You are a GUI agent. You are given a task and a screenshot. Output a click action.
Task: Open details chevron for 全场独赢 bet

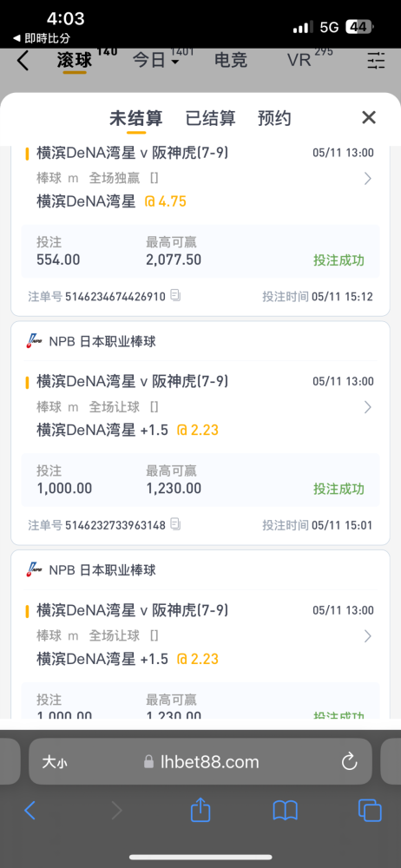click(367, 178)
